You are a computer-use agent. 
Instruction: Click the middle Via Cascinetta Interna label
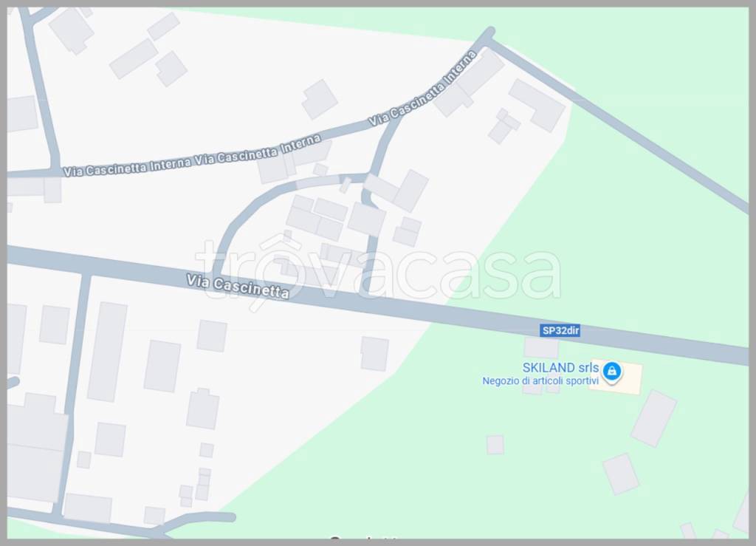(x=258, y=151)
